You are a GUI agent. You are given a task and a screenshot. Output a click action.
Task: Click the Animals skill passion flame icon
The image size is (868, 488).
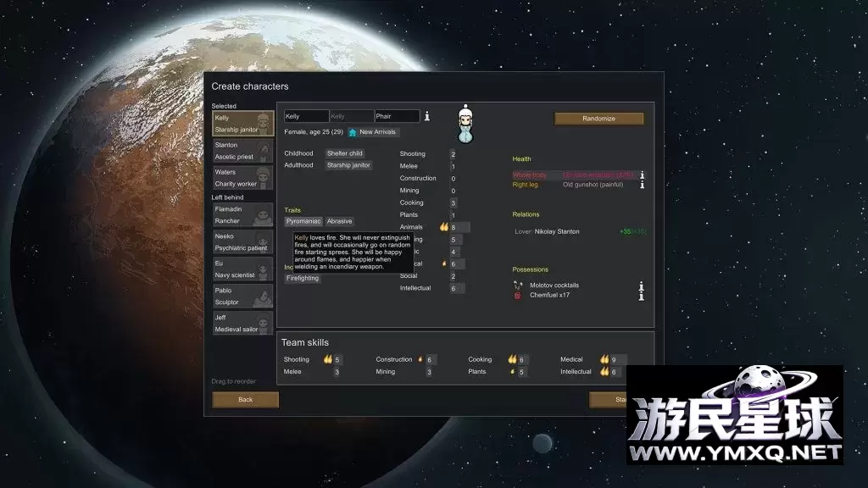coord(444,227)
